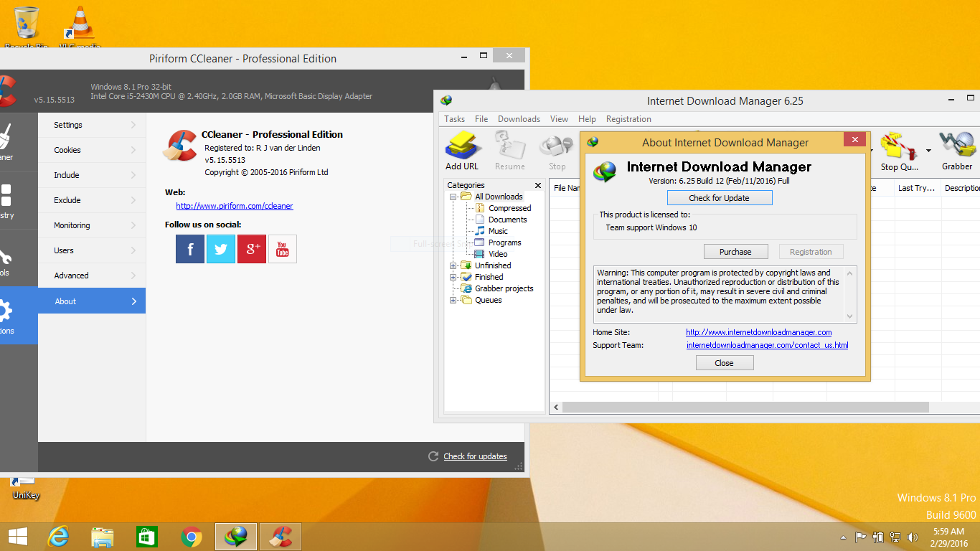Click the Stop toolbar icon in IDM

557,151
